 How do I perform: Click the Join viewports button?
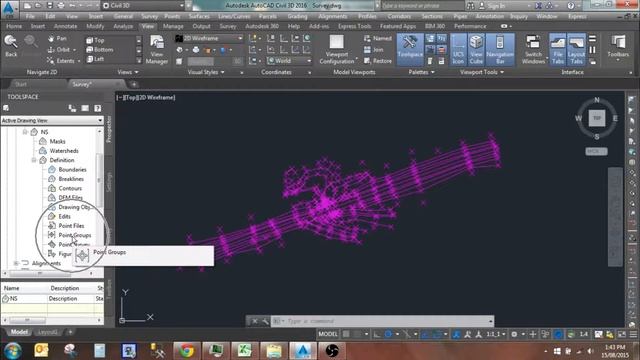373,50
